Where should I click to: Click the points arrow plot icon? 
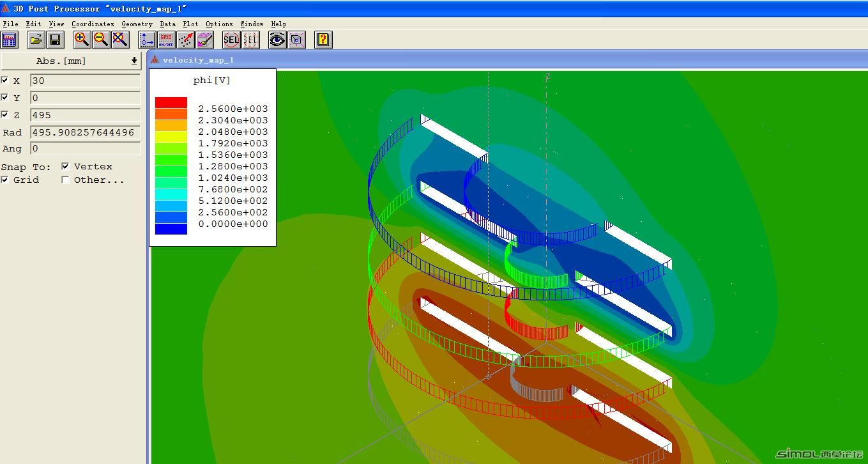click(x=186, y=40)
